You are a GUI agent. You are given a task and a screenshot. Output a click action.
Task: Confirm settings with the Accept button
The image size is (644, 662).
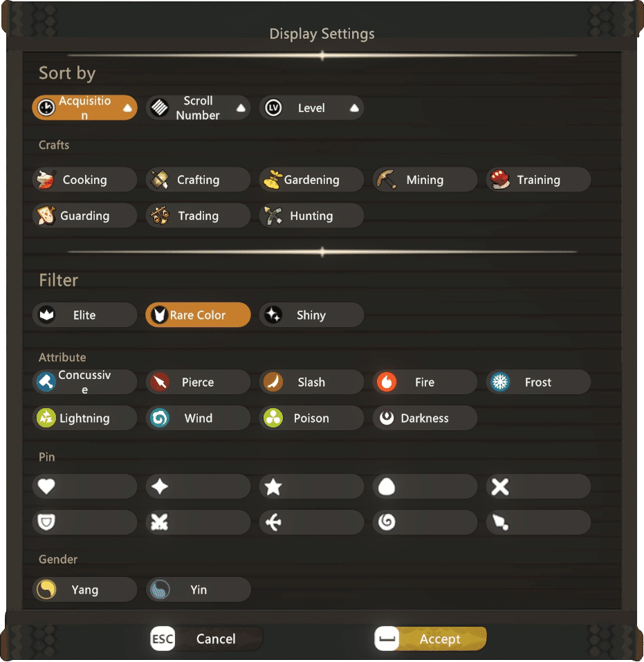[431, 638]
